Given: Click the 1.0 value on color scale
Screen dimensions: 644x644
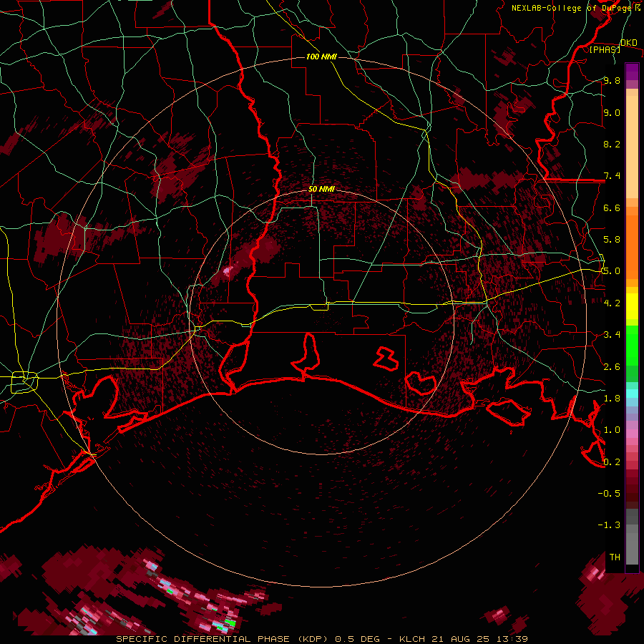Looking at the screenshot, I should (612, 430).
